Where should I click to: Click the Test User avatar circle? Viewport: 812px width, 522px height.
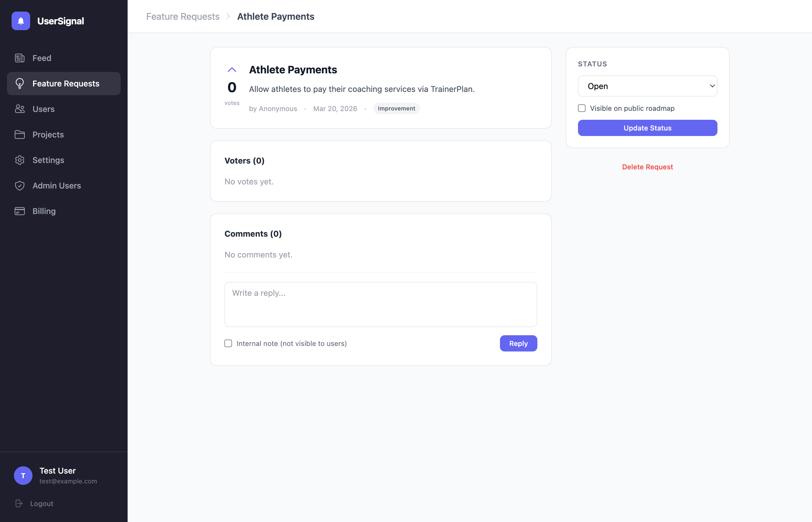pyautogui.click(x=23, y=475)
